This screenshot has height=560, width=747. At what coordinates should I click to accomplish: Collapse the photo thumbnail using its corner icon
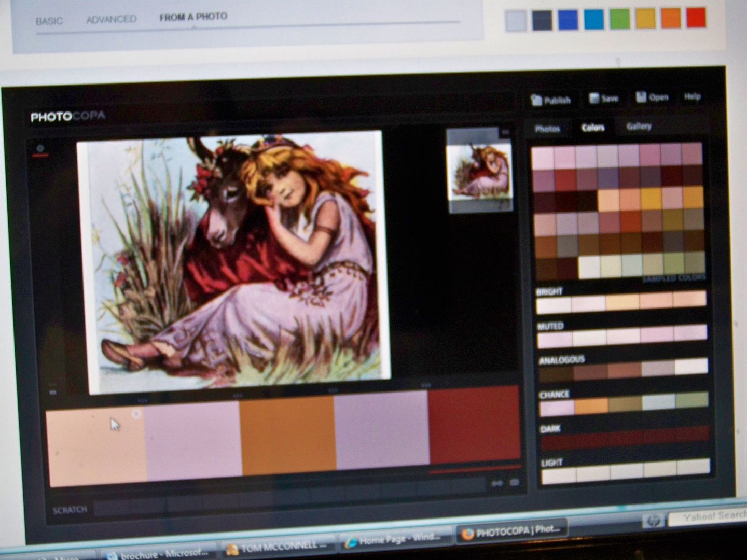tap(506, 132)
